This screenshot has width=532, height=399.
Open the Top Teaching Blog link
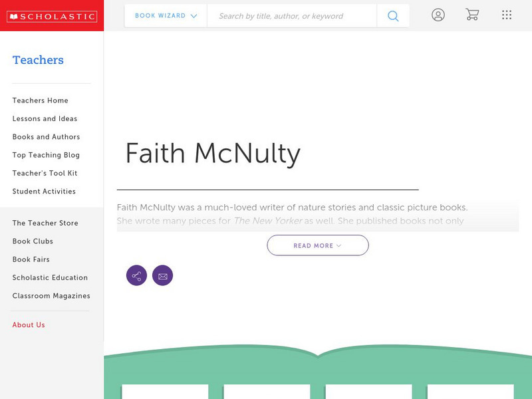tap(45, 155)
